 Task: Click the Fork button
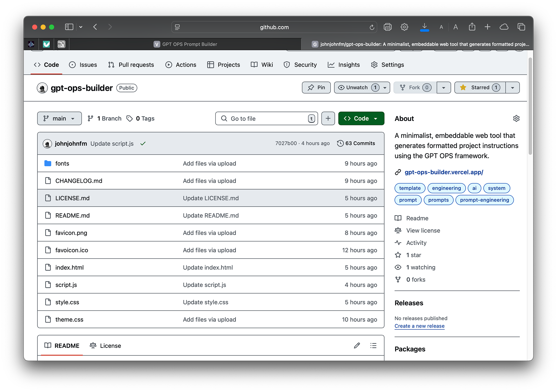point(415,87)
